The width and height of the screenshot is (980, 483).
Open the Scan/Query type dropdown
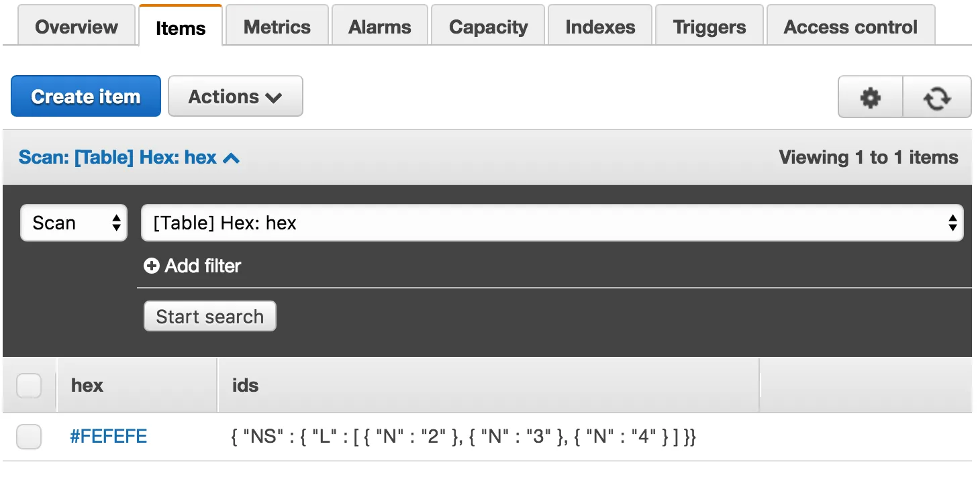tap(74, 223)
